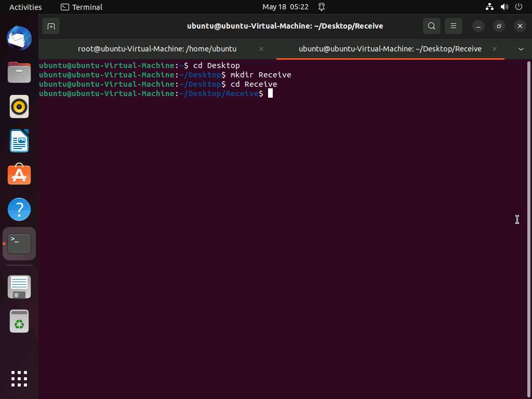Switch to the root@ubuntu-Virtual-Machine tab
Screen dimensions: 532x399
[x=157, y=49]
